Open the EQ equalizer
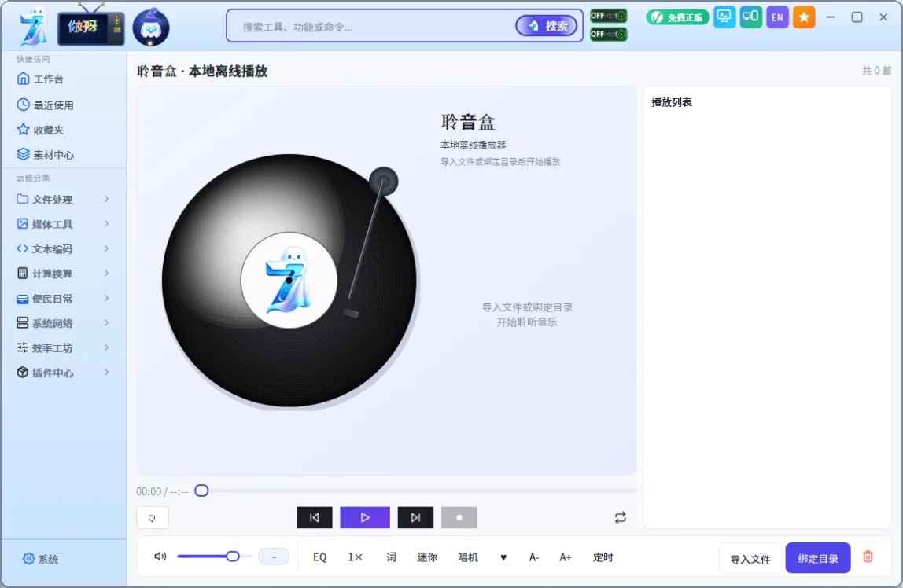This screenshot has height=588, width=903. (319, 557)
